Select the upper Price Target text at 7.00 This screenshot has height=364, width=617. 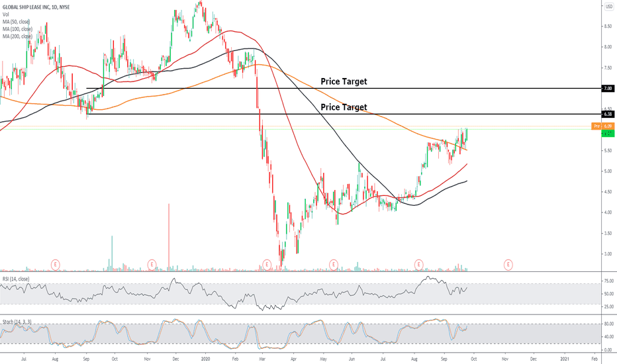(344, 81)
